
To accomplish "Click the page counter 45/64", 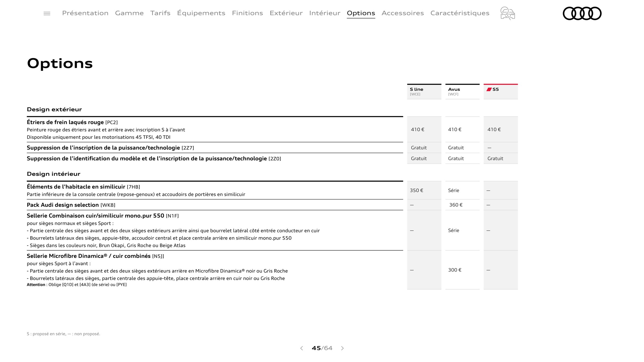I will tap(322, 348).
